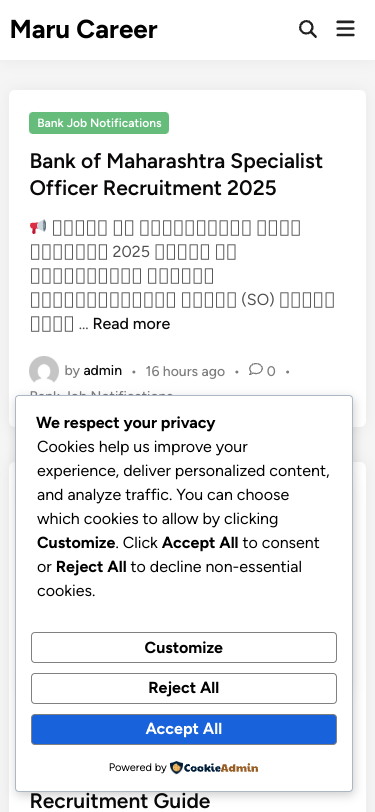Go to Maru Career site title
The height and width of the screenshot is (812, 375).
coord(83,29)
